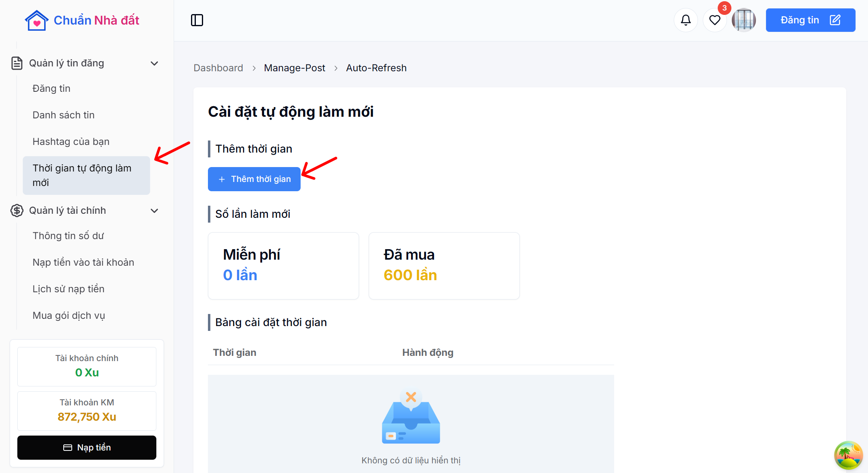Image resolution: width=868 pixels, height=473 pixels.
Task: Click the Cài đặt tự động làm mới heading
Action: point(291,112)
